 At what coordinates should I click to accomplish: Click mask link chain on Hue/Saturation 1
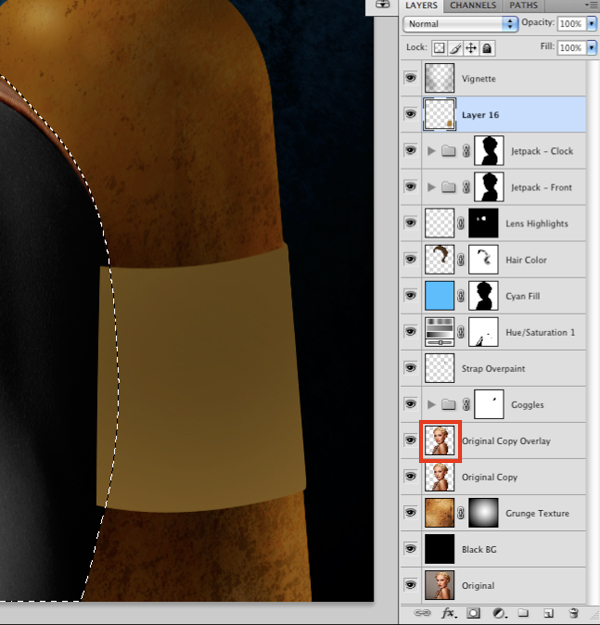460,332
